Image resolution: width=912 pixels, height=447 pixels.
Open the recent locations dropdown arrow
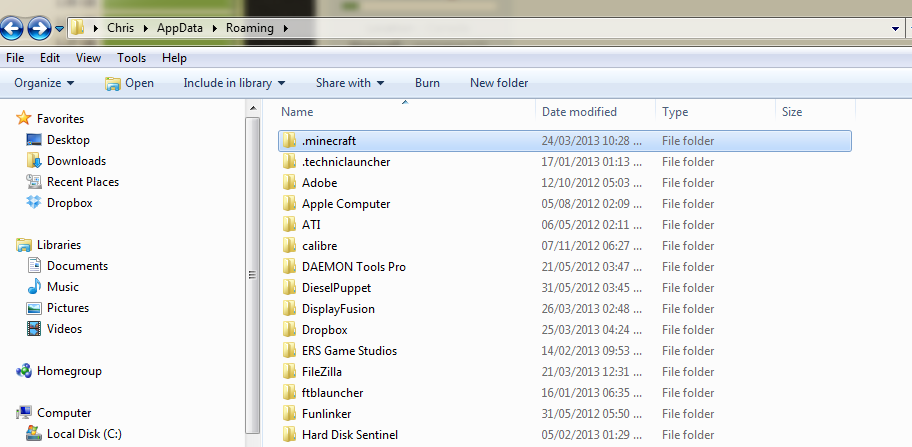(59, 28)
